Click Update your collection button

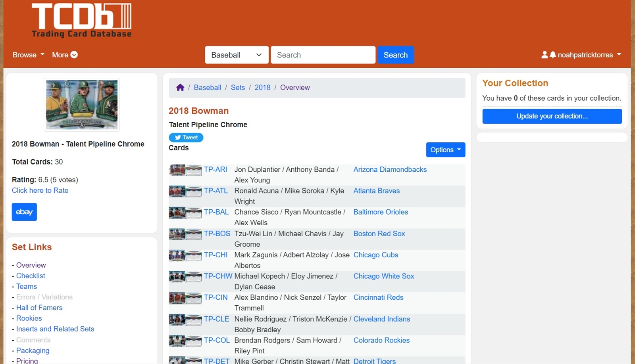pyautogui.click(x=552, y=116)
